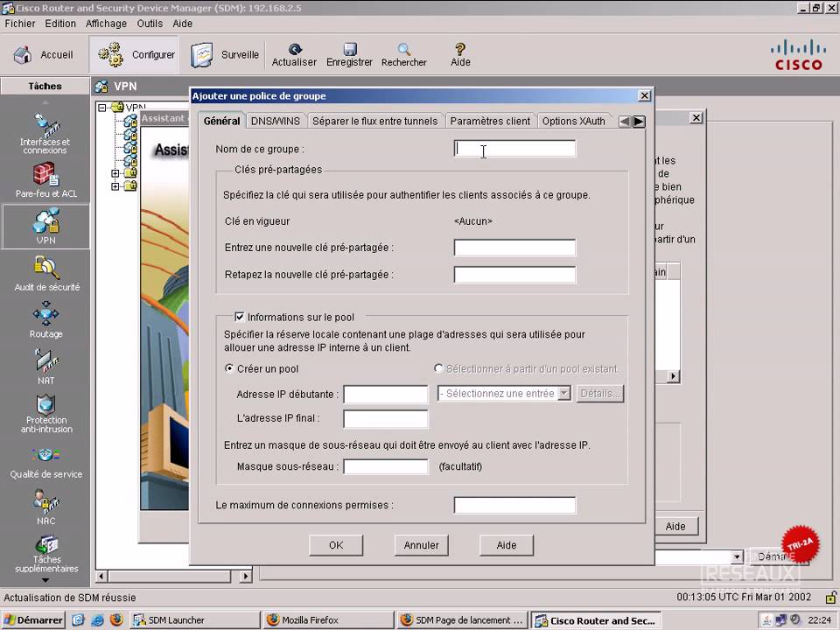The image size is (840, 630).
Task: Save with the Enregistrer disk icon
Action: pyautogui.click(x=350, y=49)
